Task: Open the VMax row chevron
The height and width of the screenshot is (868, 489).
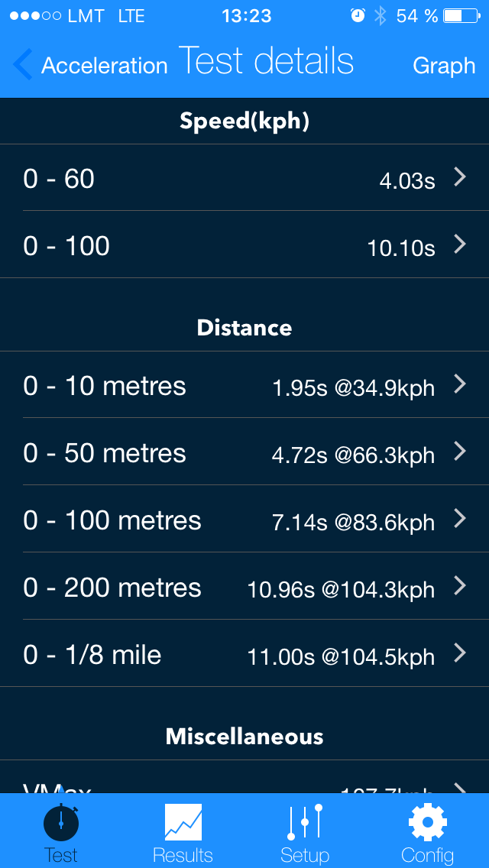Action: 460,787
